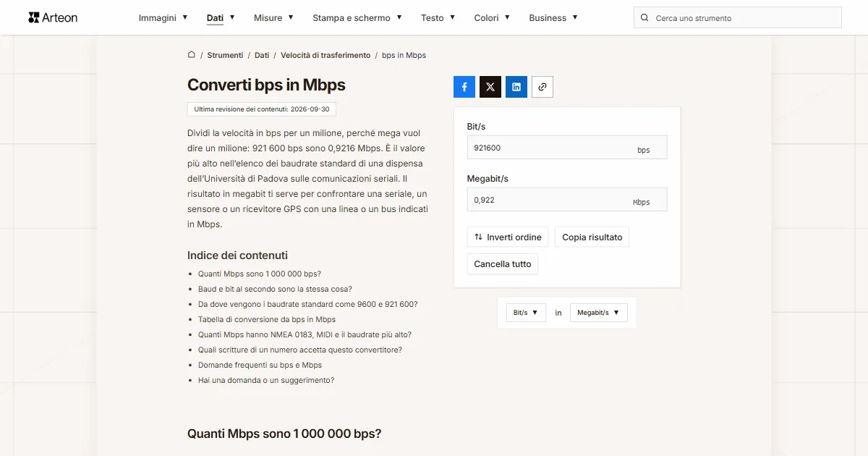Copy page link icon button

542,87
